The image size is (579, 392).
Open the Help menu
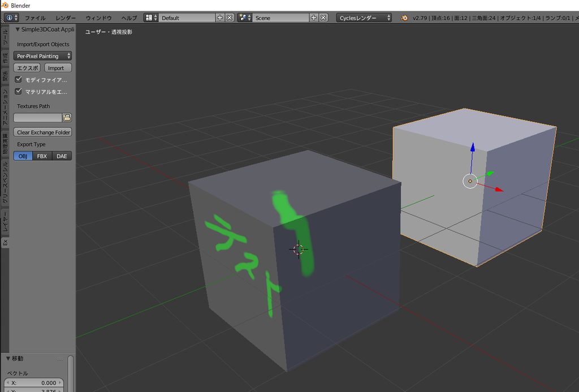tap(129, 18)
